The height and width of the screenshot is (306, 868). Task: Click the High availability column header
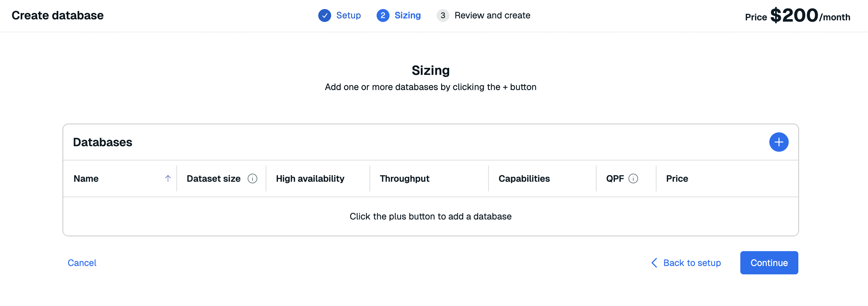pos(310,178)
